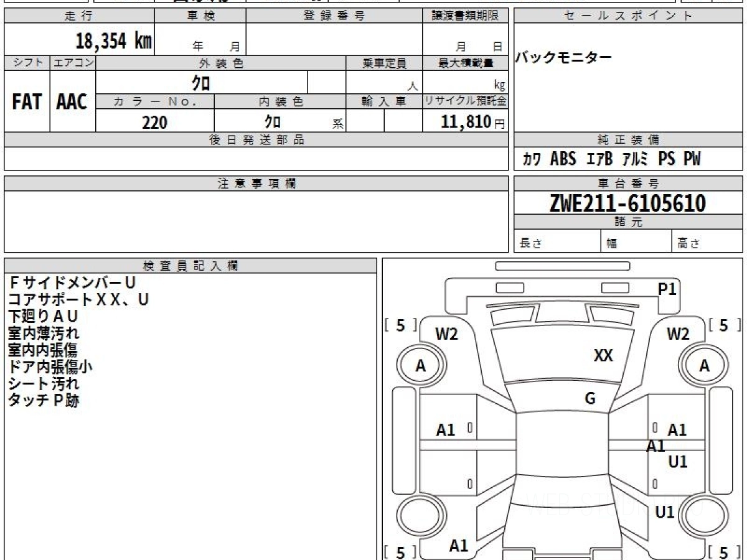Select the 登録番号 header
The image size is (747, 560).
point(334,16)
